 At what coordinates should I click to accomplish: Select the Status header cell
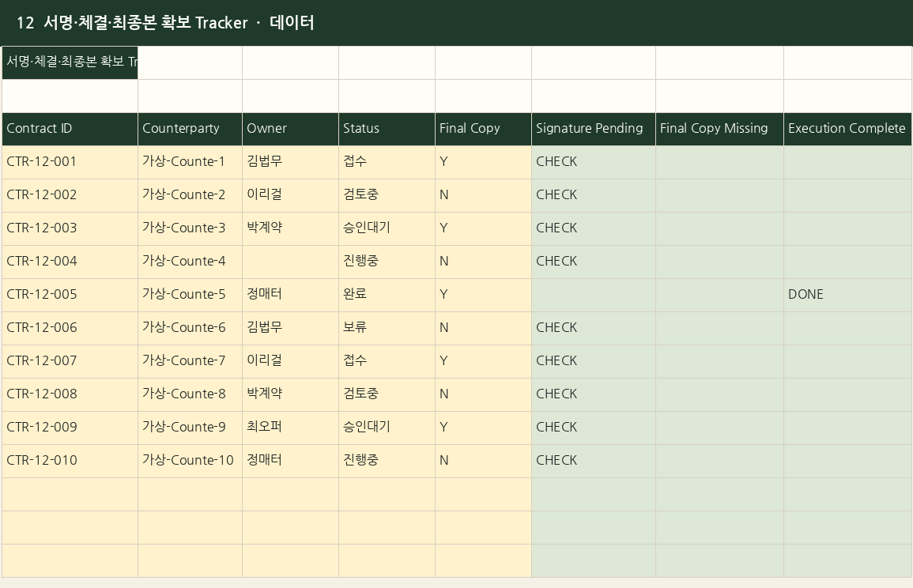[387, 129]
